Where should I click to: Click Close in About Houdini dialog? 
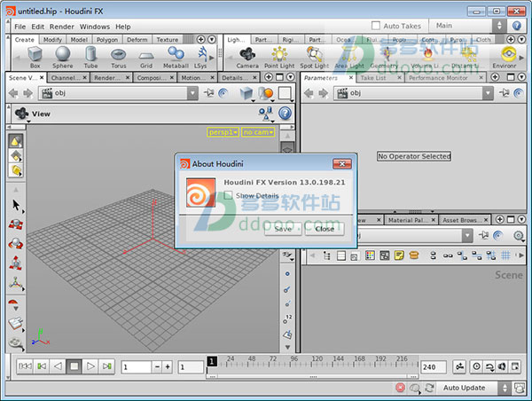point(325,229)
